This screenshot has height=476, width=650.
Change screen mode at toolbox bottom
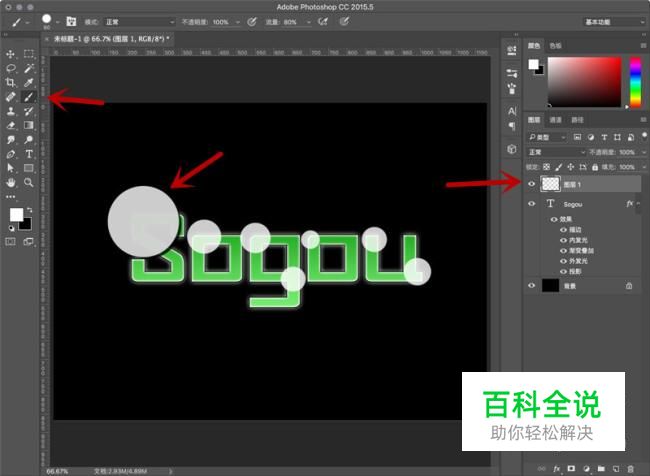coord(29,241)
